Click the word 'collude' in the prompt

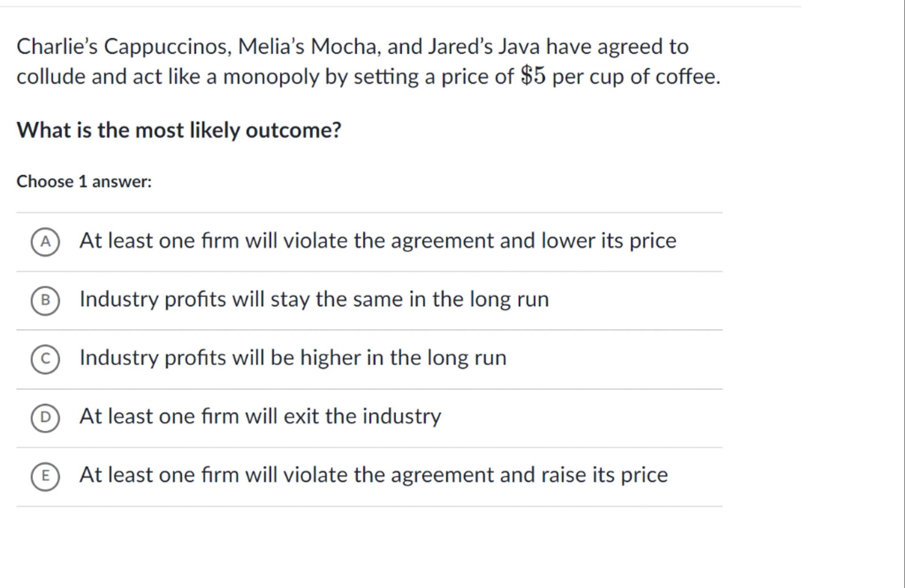pos(51,77)
